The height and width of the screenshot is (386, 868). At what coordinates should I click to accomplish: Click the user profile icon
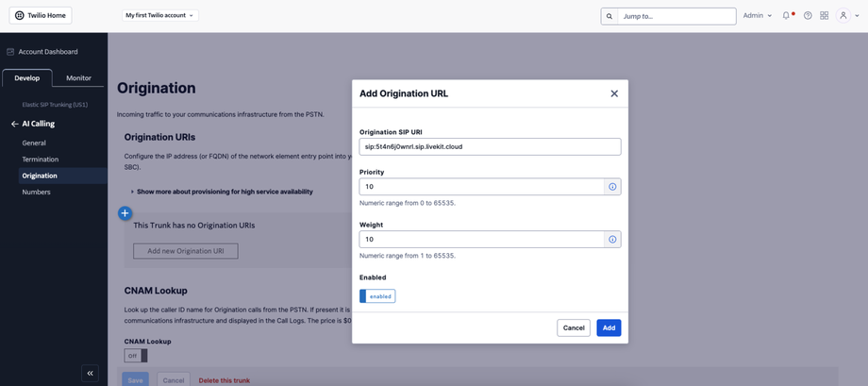[x=843, y=16]
